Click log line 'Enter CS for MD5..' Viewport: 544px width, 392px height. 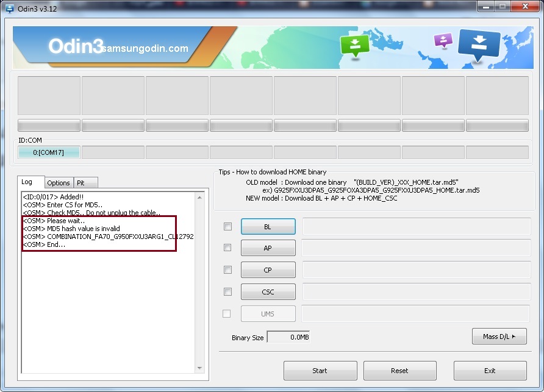tap(62, 205)
